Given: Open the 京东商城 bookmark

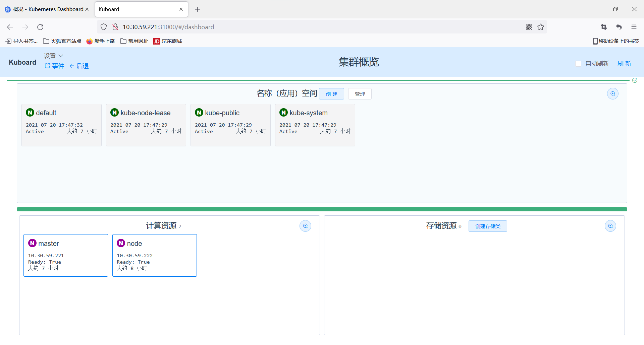Looking at the screenshot, I should coord(168,41).
